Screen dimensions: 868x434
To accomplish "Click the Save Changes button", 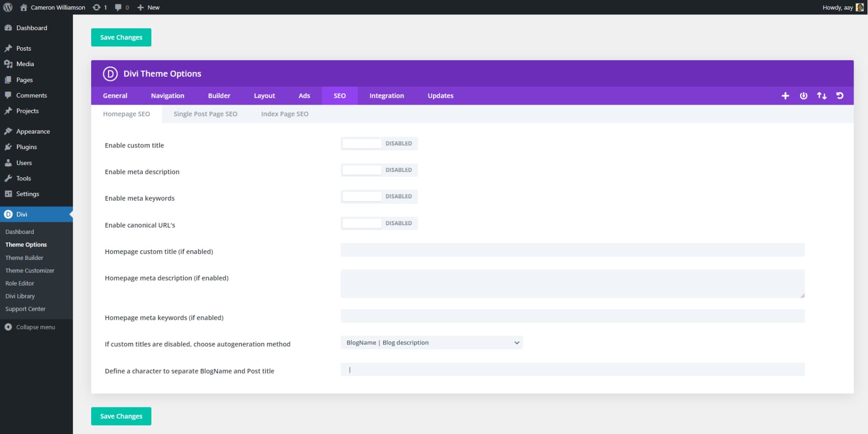I will pos(121,37).
